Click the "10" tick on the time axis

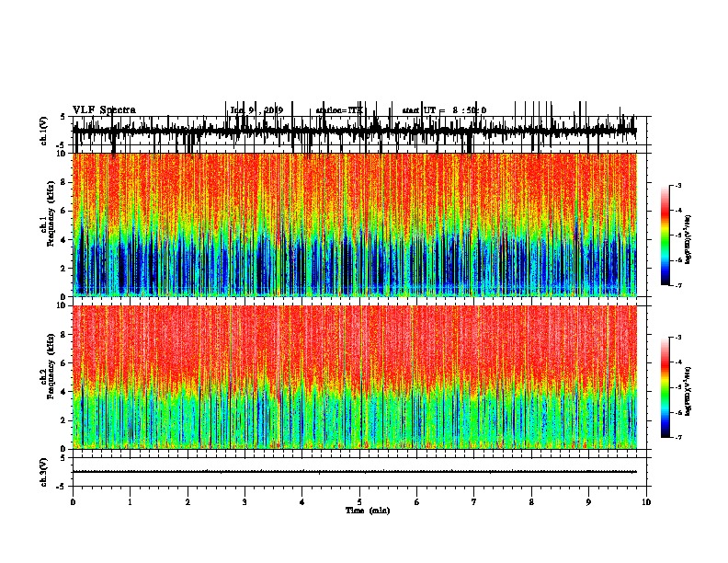point(646,502)
